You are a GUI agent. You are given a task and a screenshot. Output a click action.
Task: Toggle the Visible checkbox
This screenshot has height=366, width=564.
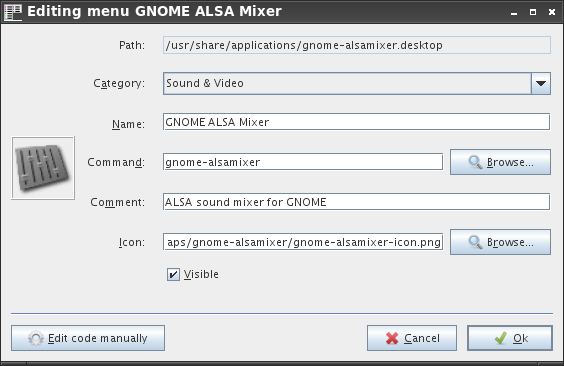pyautogui.click(x=173, y=275)
